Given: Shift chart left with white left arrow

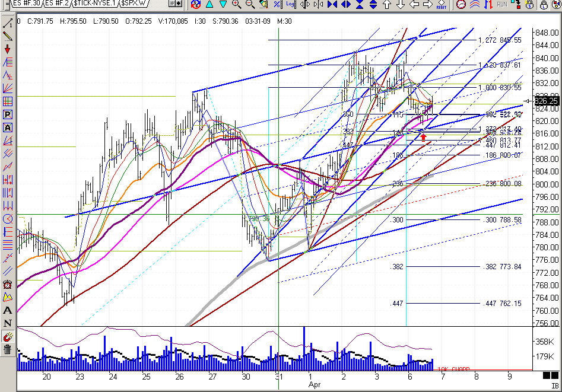Looking at the screenshot, I should coord(414,4).
